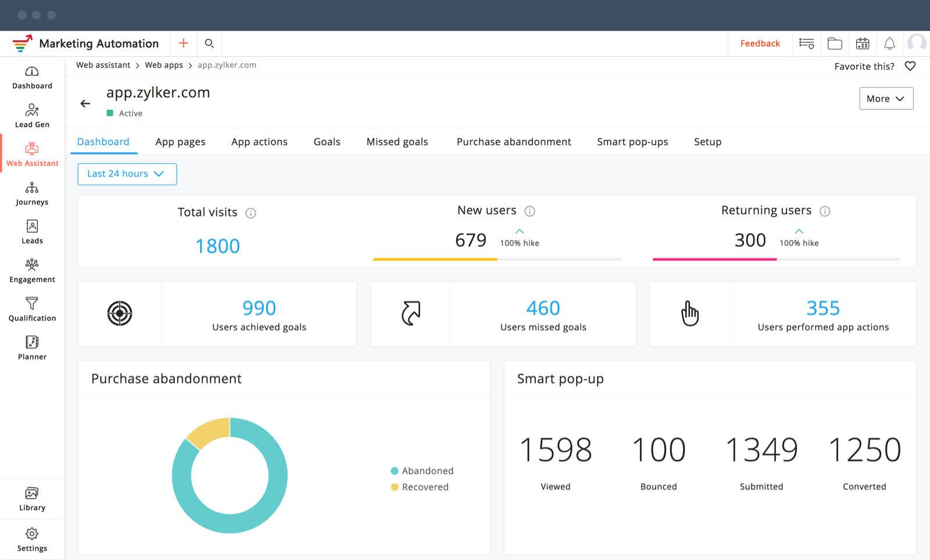This screenshot has width=930, height=560.
Task: Click the notifications bell icon
Action: pyautogui.click(x=889, y=44)
